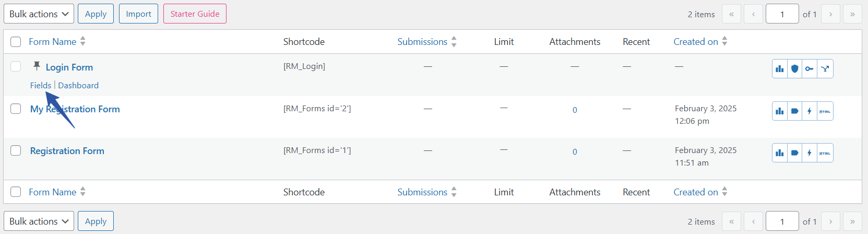Click the HTML icon for My Registration Form
Screen dimensions: 868x234
[825, 111]
